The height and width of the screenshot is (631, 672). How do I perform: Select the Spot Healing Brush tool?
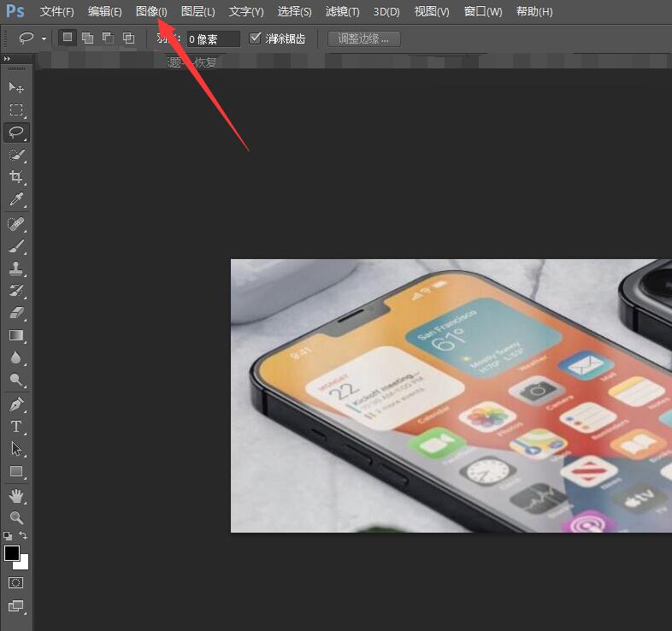(x=16, y=224)
